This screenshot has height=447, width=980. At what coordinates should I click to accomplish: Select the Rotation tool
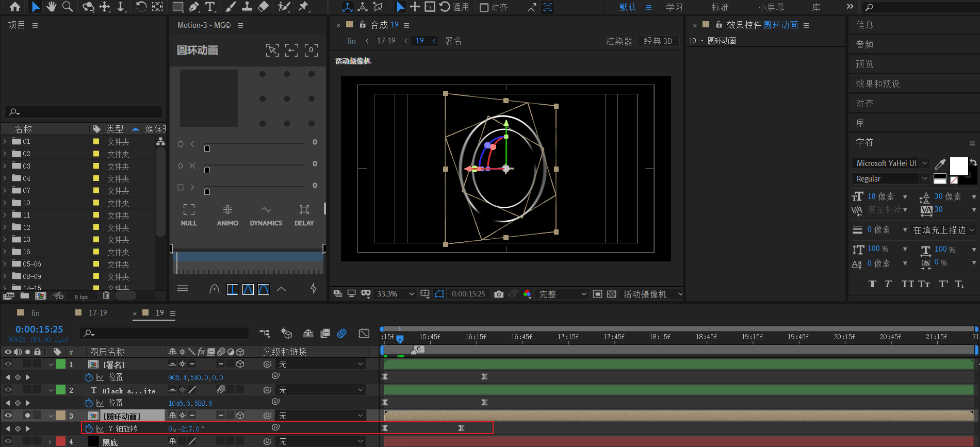tap(141, 7)
